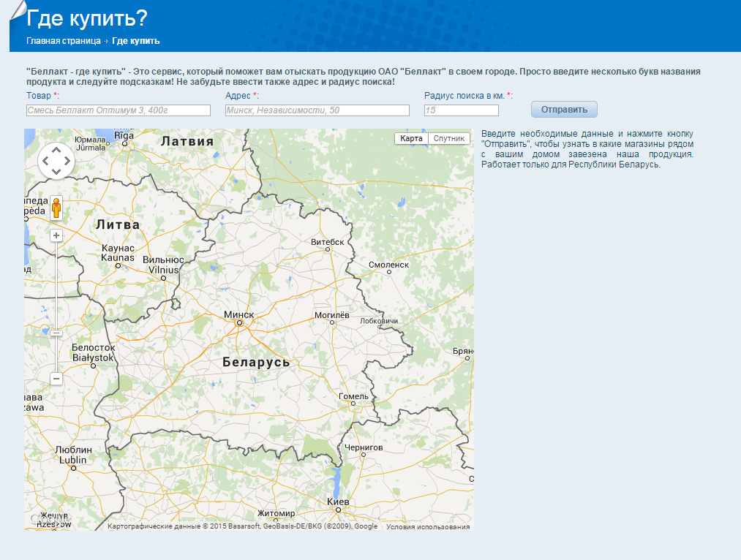Pan the map down with the arrow
This screenshot has height=560, width=741.
(x=56, y=171)
